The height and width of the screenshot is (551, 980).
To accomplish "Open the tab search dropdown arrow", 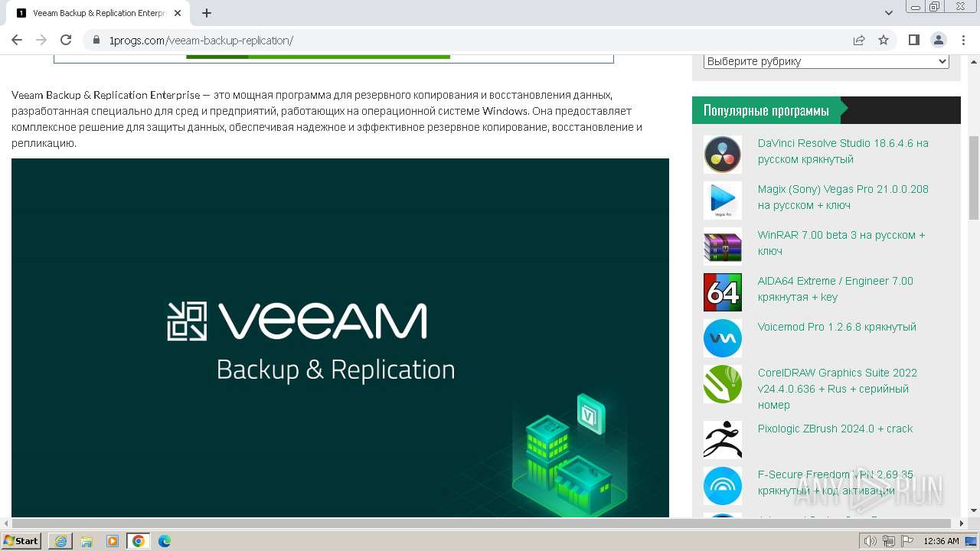I will pyautogui.click(x=889, y=13).
